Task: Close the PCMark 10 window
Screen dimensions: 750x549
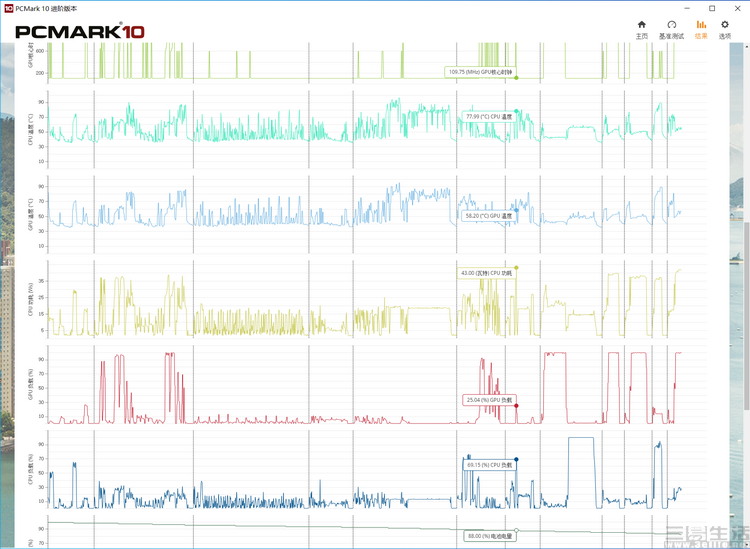Action: (x=738, y=8)
